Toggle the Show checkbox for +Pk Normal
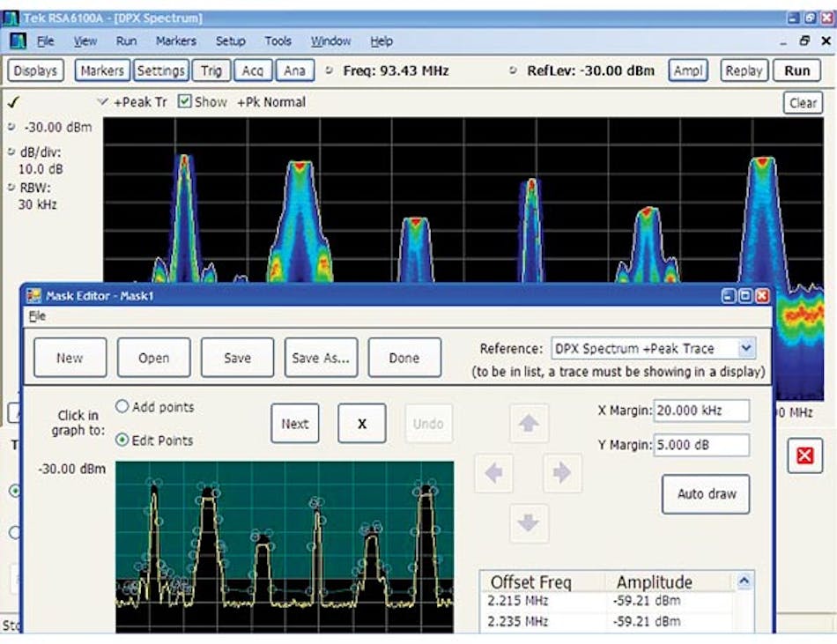 point(183,101)
